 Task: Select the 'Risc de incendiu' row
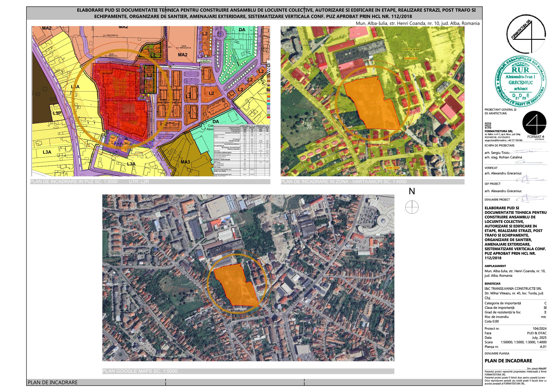click(x=515, y=317)
